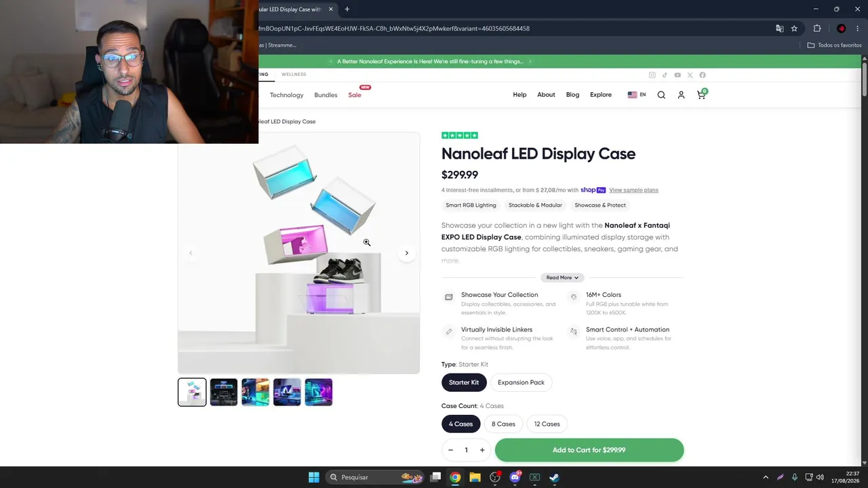868x488 pixels.
Task: Open a new browser tab
Action: click(347, 9)
